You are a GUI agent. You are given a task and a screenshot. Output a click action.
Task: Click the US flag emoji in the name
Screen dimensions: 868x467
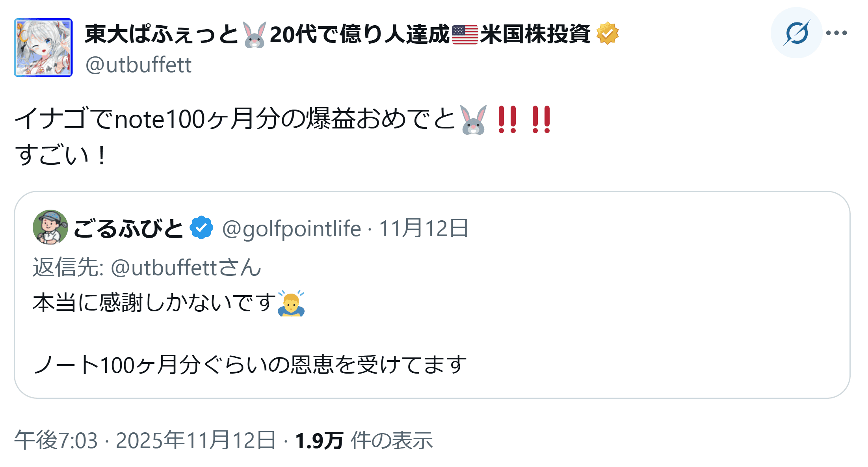pos(465,35)
